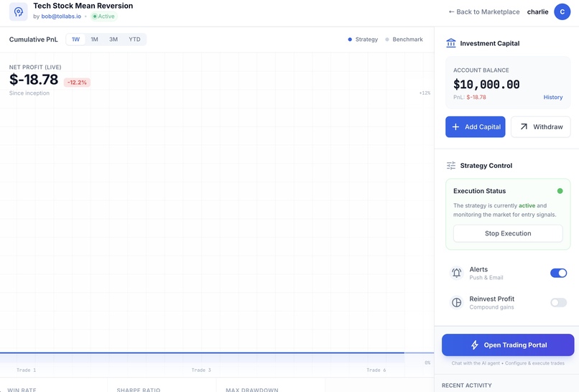Click the Since inception caption
Viewport: 579px width, 392px height.
(x=29, y=93)
